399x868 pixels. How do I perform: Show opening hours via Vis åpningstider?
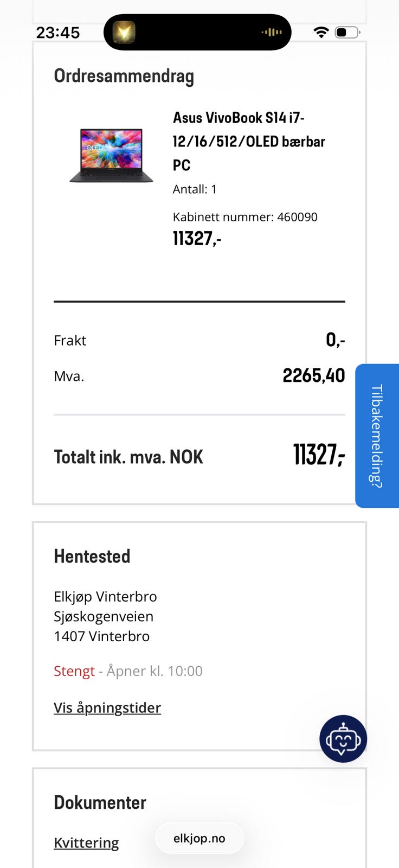tap(107, 707)
